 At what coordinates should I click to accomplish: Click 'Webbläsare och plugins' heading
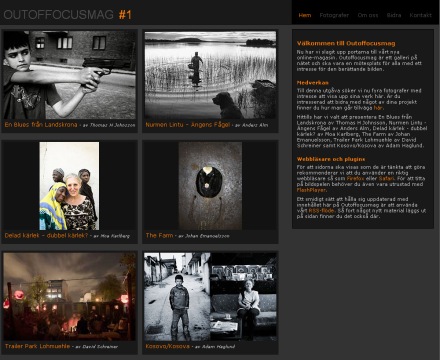(x=331, y=159)
